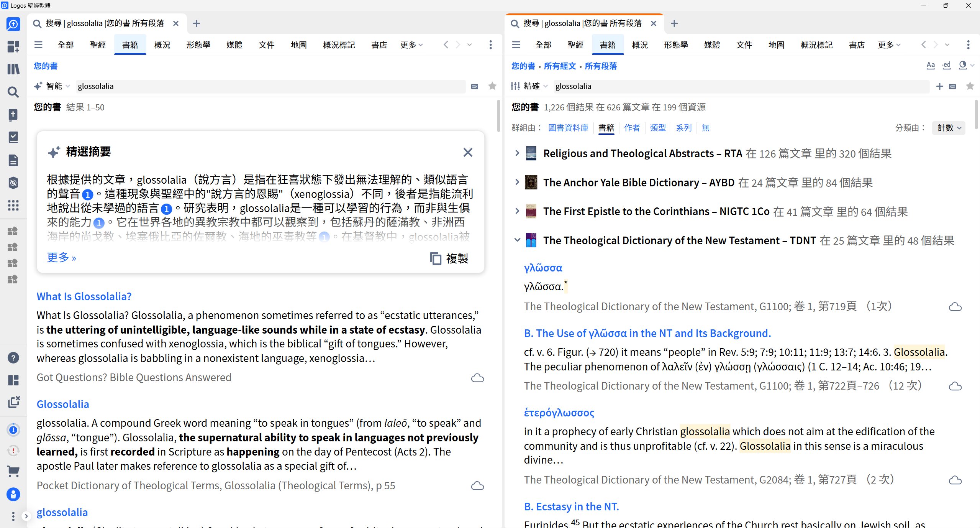Click the close all panels icon
The width and height of the screenshot is (980, 528).
[14, 402]
